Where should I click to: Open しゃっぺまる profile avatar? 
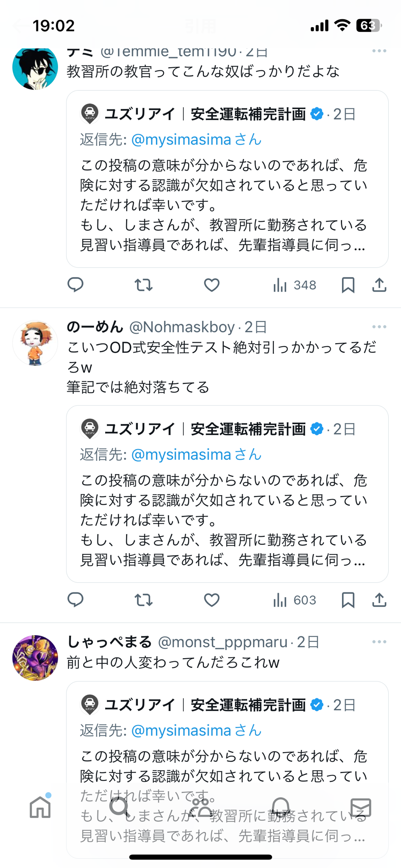[35, 657]
